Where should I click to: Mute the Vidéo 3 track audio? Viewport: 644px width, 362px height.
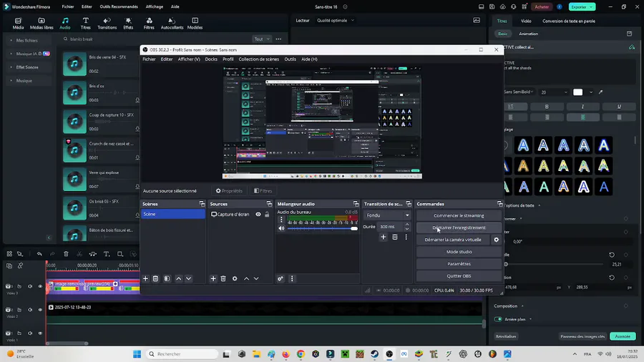pyautogui.click(x=30, y=286)
